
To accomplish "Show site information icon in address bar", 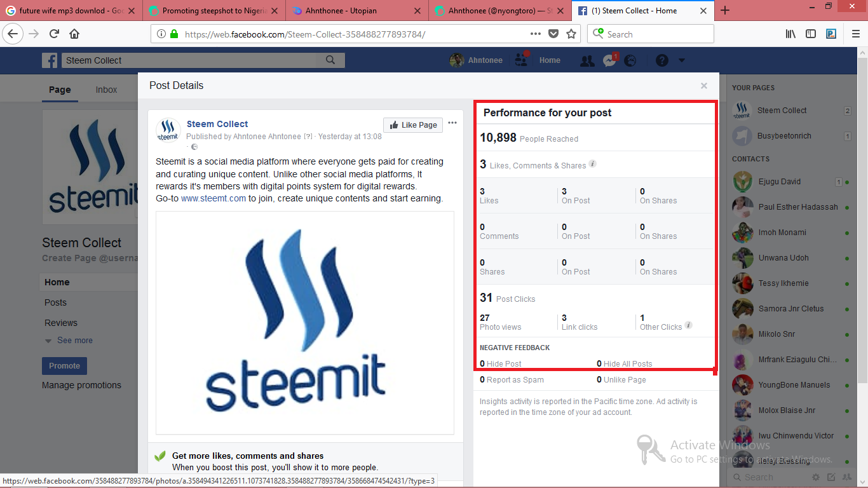I will (161, 34).
